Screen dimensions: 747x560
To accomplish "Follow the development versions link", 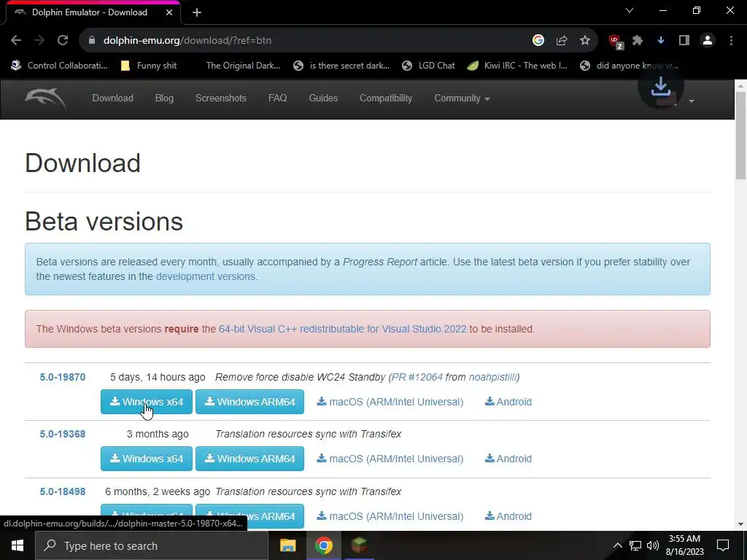I will pos(205,276).
